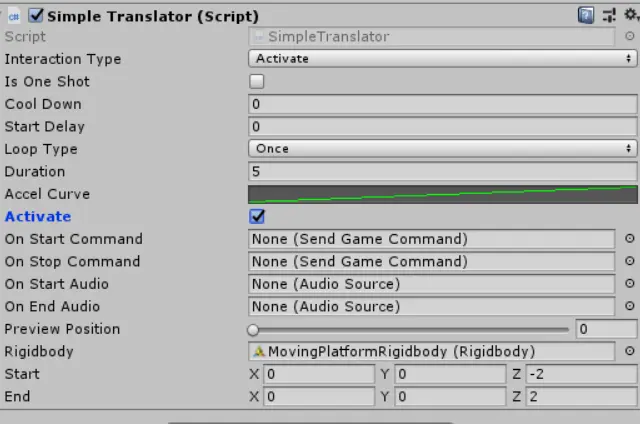Image resolution: width=640 pixels, height=424 pixels.
Task: Open object picker for Rigidbody field
Action: pos(630,351)
